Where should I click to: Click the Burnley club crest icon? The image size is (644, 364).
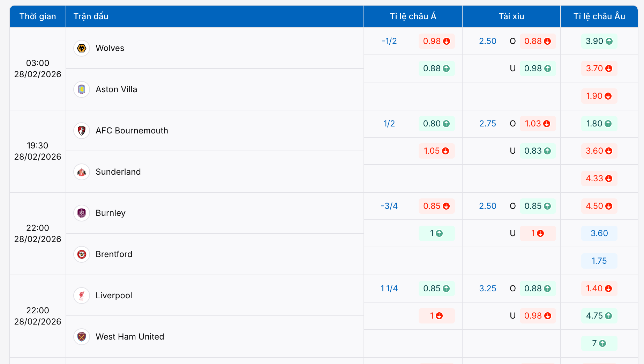[82, 213]
